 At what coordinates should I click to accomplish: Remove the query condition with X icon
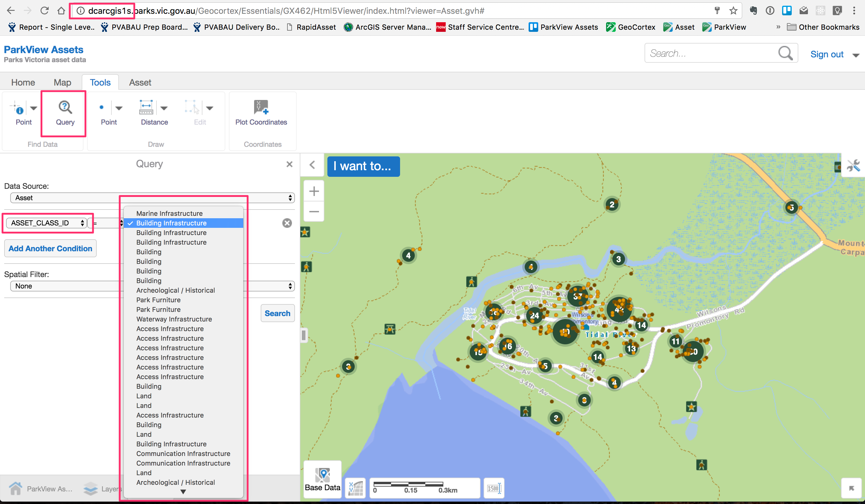click(x=287, y=223)
